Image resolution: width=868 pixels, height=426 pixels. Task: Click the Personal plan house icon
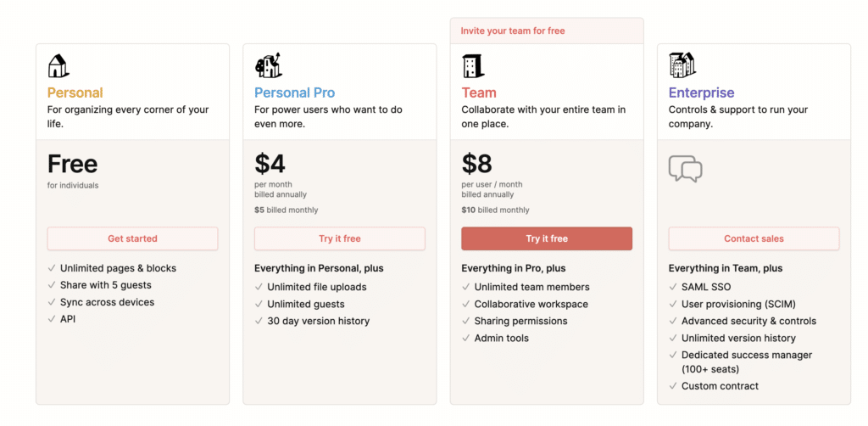point(58,66)
